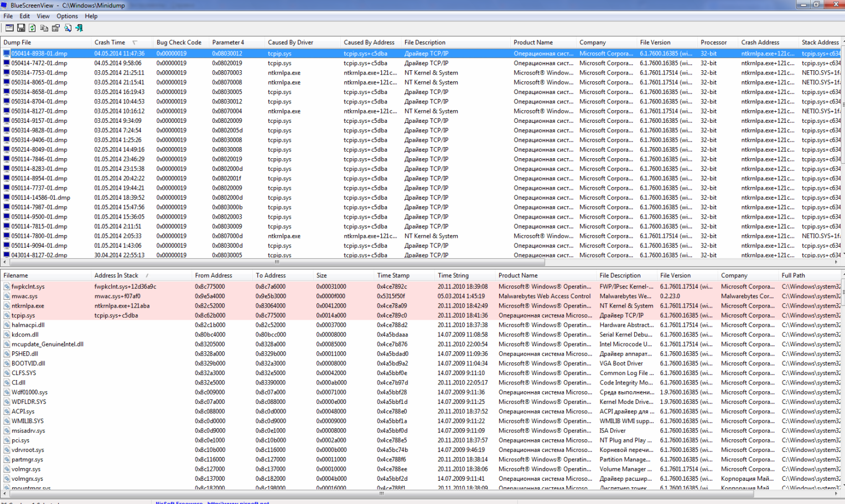The image size is (845, 504).
Task: Click the file icon beside kdcom.dll
Action: pyautogui.click(x=7, y=335)
